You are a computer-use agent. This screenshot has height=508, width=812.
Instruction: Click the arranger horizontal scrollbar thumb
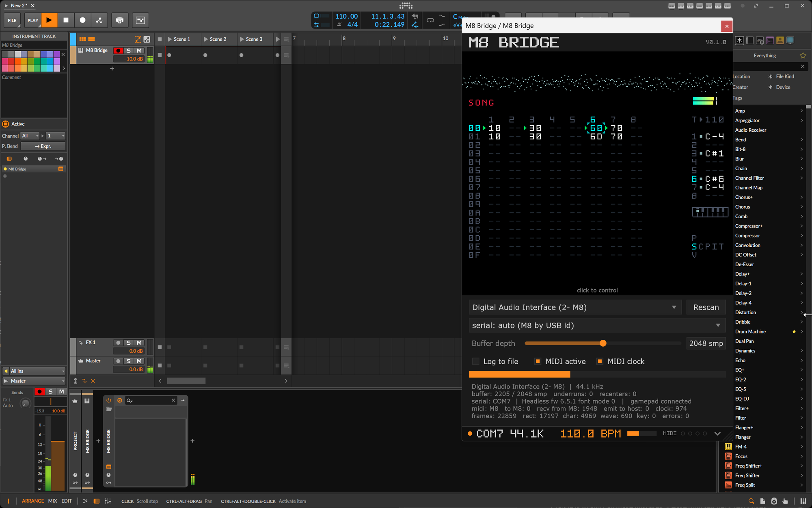pyautogui.click(x=186, y=381)
